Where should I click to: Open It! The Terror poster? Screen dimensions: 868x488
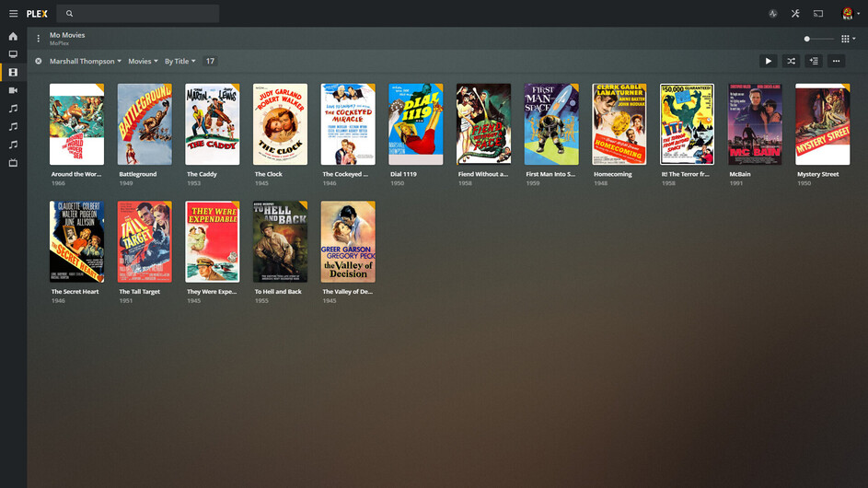687,124
